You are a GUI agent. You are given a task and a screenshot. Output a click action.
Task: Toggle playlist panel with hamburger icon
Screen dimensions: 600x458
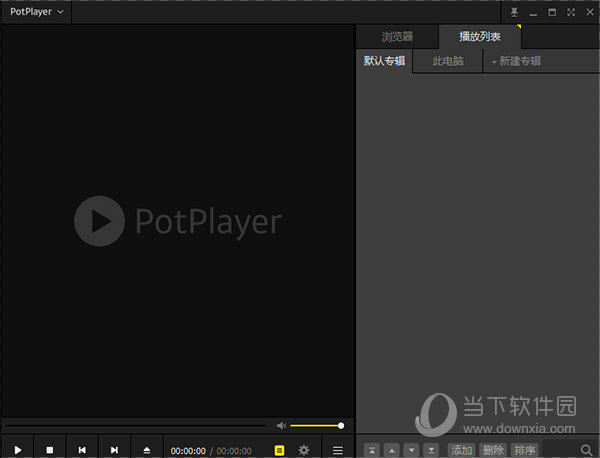(x=338, y=450)
